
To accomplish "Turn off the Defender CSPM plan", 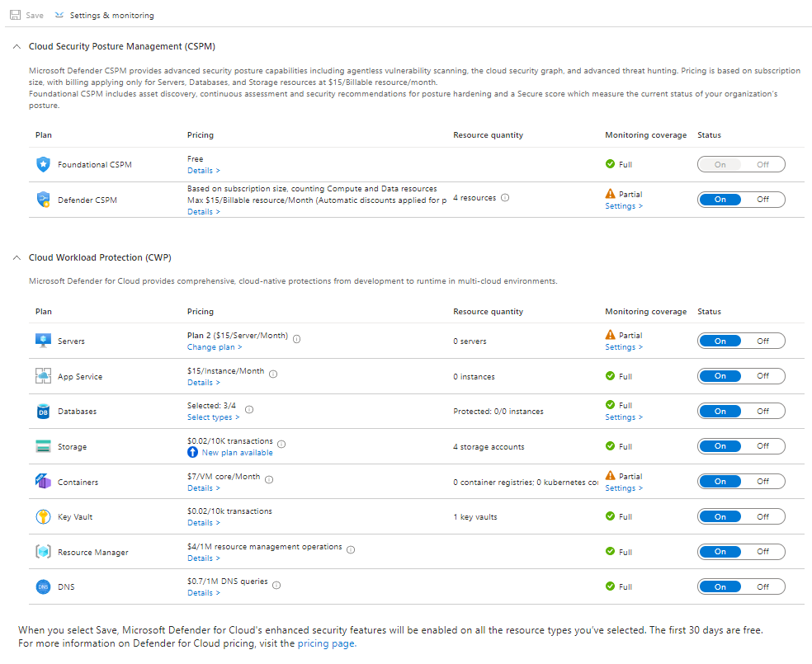I will [762, 200].
